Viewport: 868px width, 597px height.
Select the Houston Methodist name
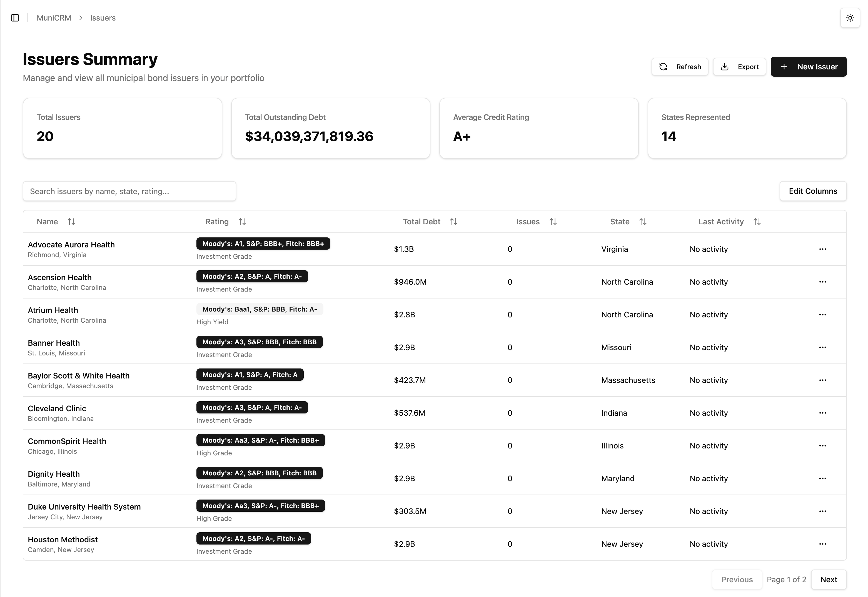63,540
